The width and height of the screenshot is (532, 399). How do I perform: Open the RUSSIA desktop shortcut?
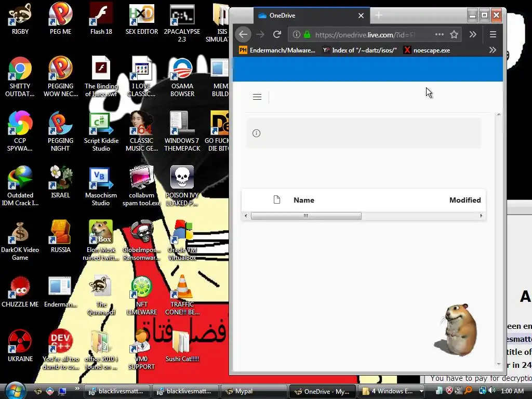(x=60, y=237)
